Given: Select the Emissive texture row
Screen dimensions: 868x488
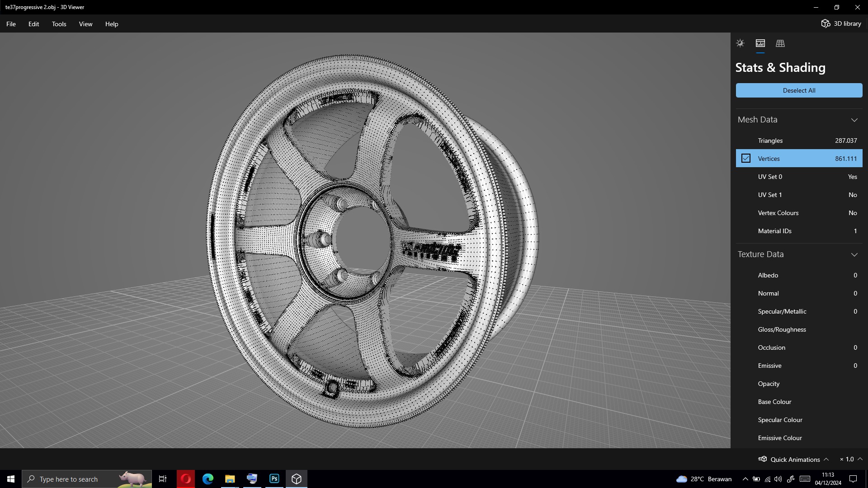Looking at the screenshot, I should (799, 366).
